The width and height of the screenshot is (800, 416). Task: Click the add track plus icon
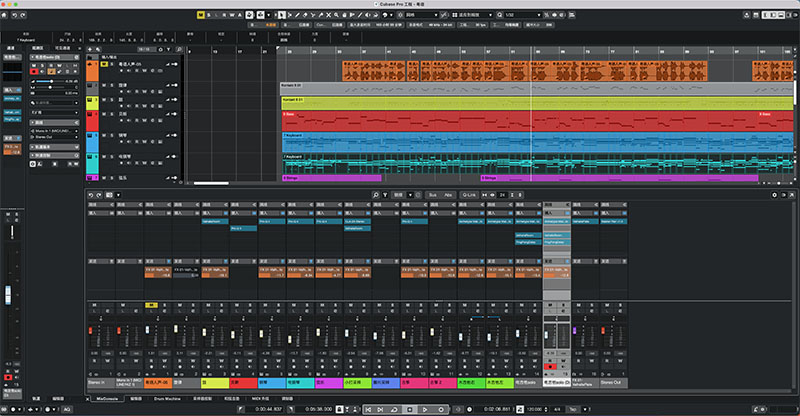tap(90, 50)
